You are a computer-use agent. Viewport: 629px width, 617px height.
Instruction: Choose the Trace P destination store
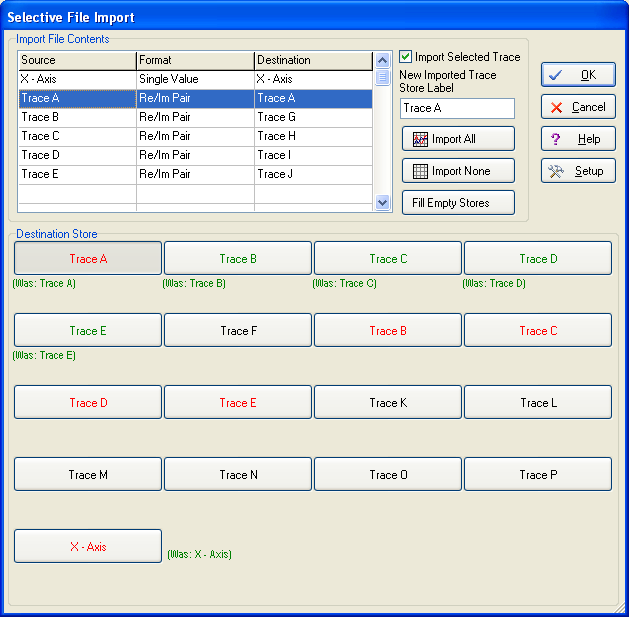tap(538, 475)
